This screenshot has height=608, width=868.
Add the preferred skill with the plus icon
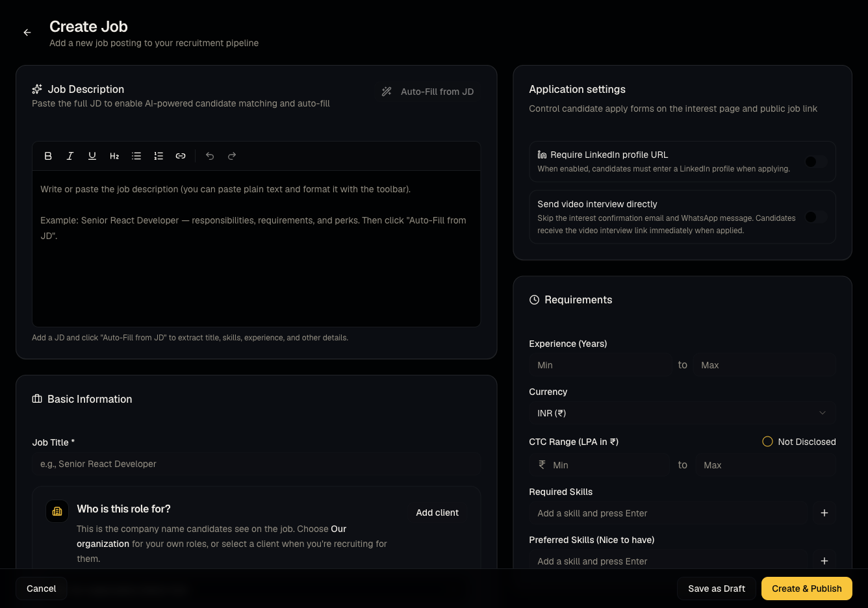[x=824, y=561]
